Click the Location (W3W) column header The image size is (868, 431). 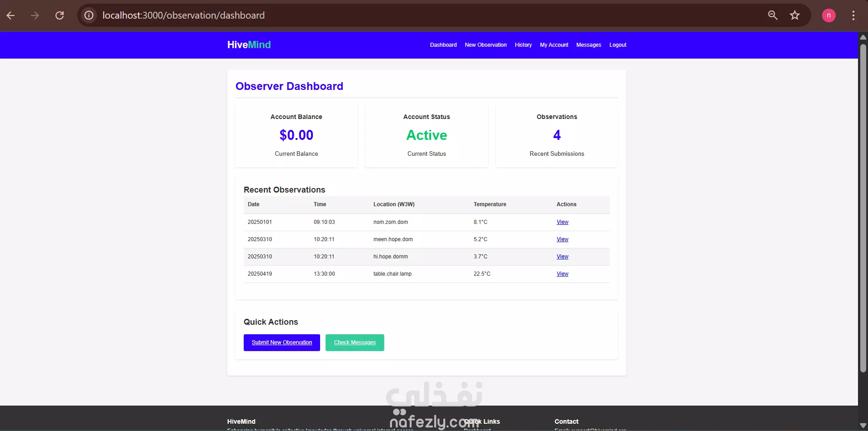click(x=394, y=204)
